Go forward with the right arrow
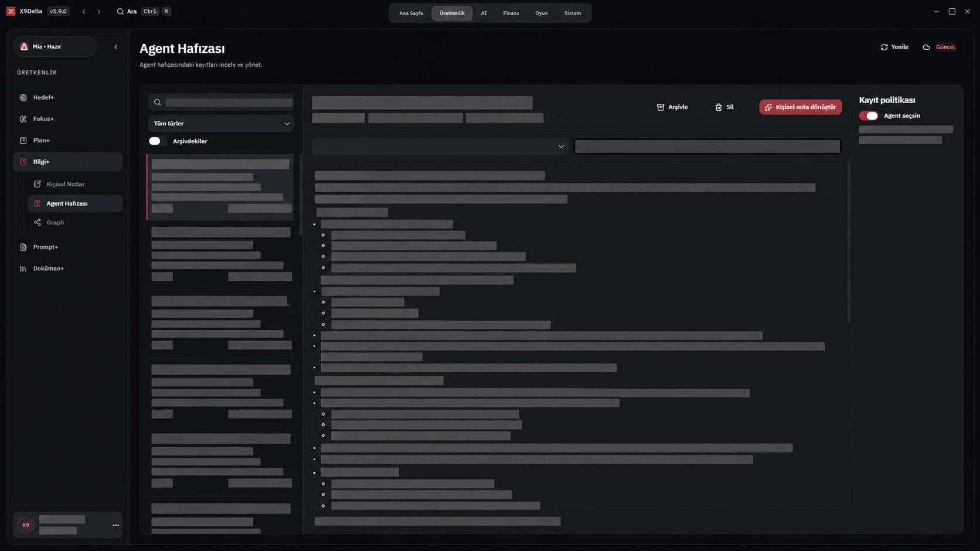The width and height of the screenshot is (980, 551). (x=98, y=12)
